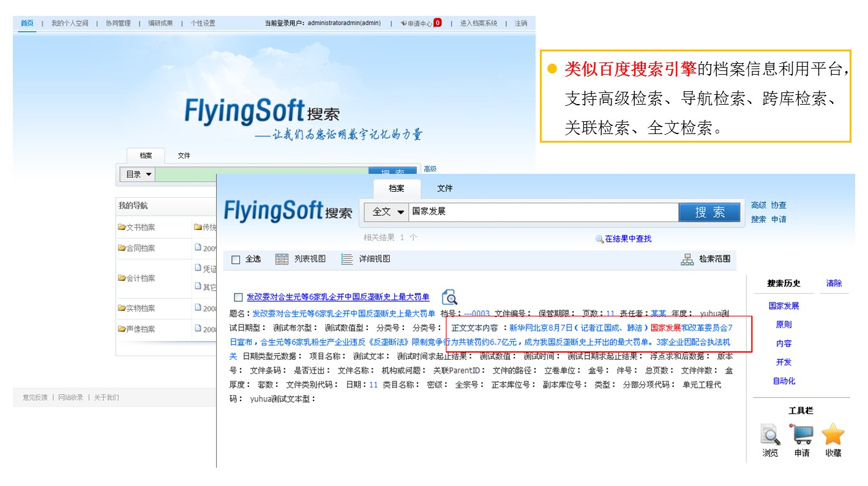Viewport: 868px width, 486px height.
Task: Switch to 档案 tab in results window
Action: point(397,188)
